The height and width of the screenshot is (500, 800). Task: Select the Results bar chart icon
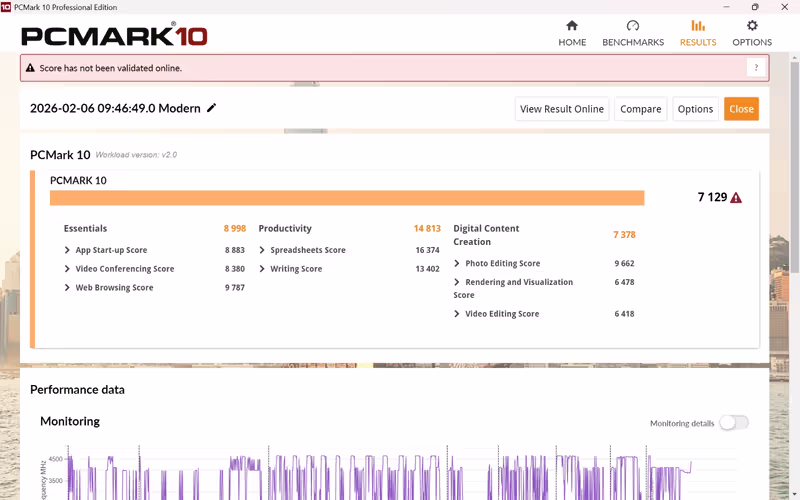coord(698,26)
